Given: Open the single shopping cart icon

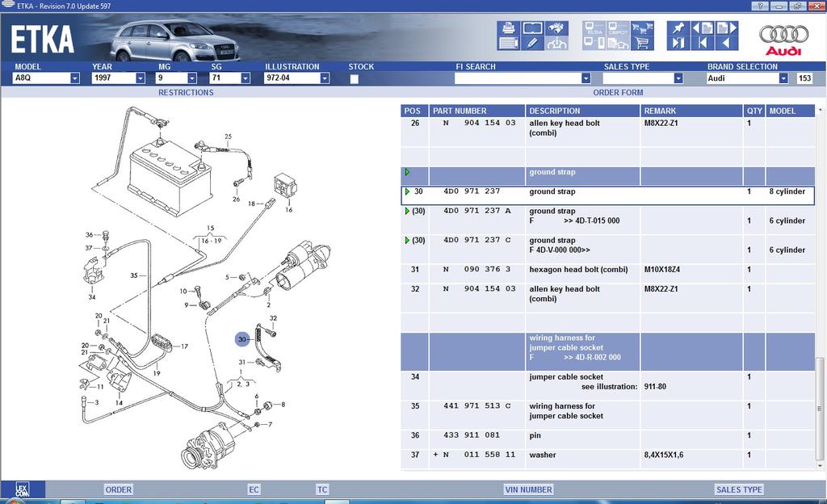Looking at the screenshot, I should (x=642, y=43).
